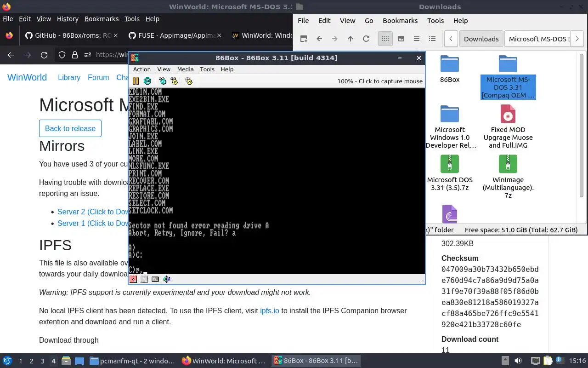Open the ipfs.io link
588x368 pixels.
(270, 310)
